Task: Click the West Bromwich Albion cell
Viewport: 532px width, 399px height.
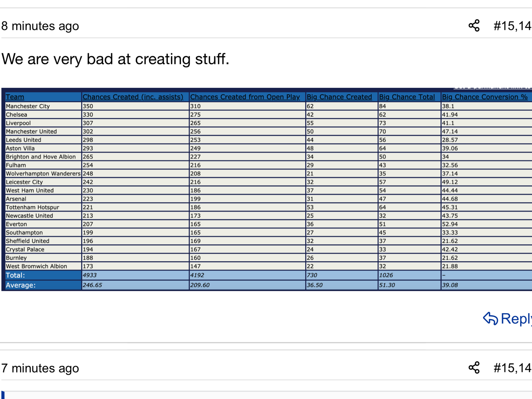Action: pos(36,266)
